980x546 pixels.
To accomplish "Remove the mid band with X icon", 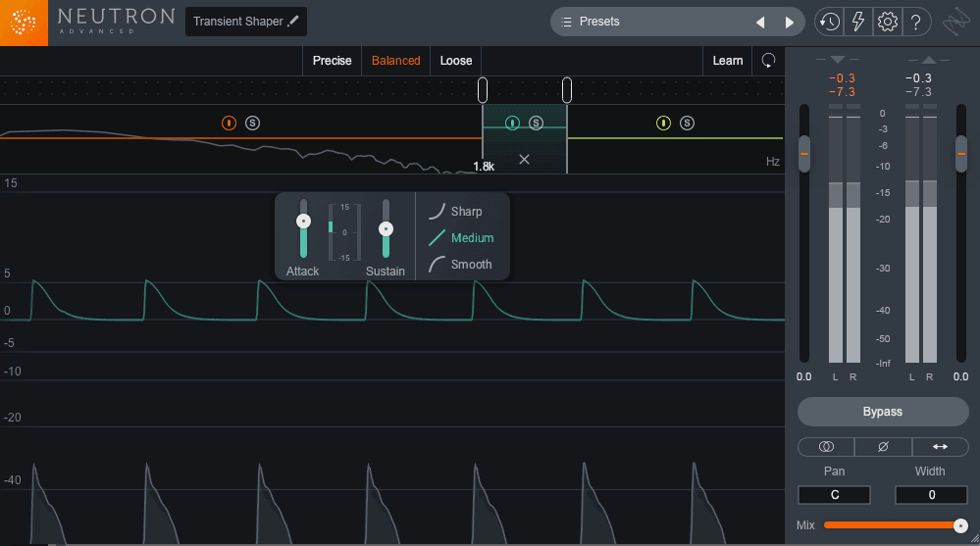I will [x=525, y=160].
